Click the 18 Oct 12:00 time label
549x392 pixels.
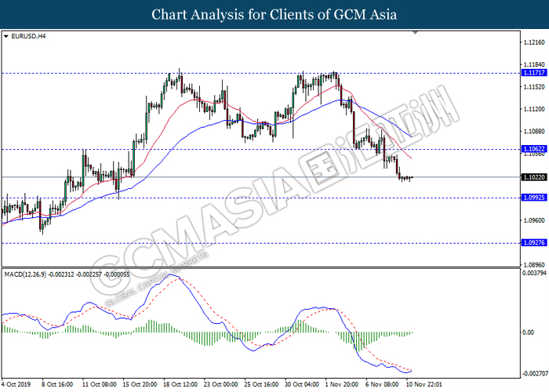click(180, 385)
